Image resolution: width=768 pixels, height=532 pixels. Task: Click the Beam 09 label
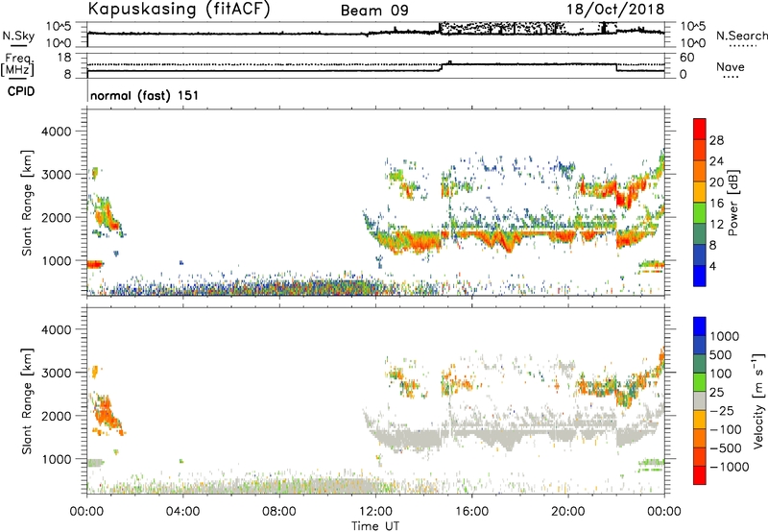(374, 11)
